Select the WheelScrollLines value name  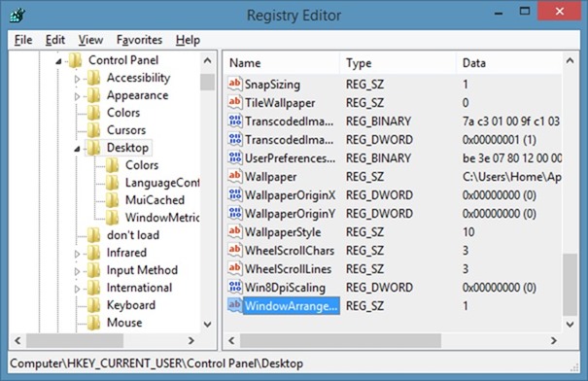click(x=288, y=269)
